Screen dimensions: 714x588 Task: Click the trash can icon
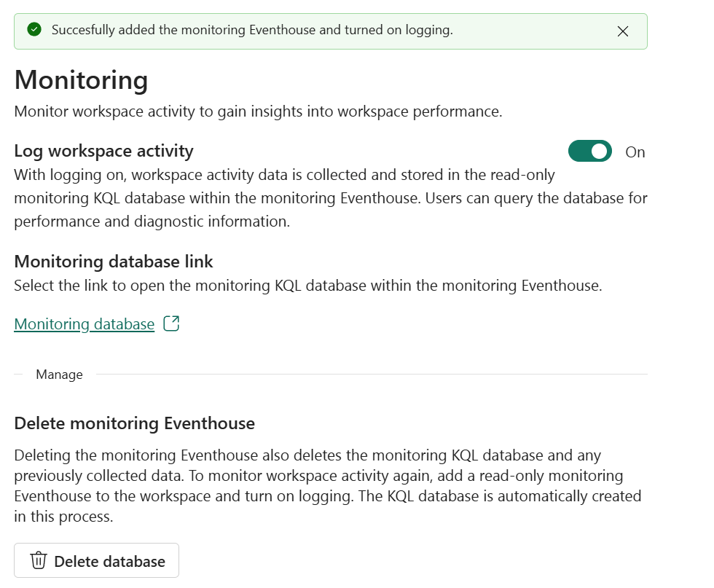point(39,561)
